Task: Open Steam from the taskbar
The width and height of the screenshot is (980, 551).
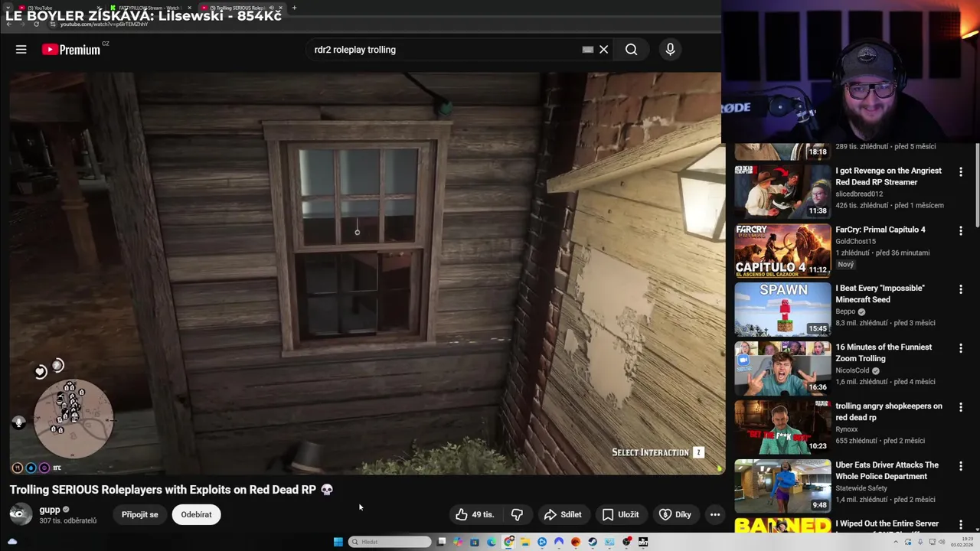Action: click(x=593, y=542)
